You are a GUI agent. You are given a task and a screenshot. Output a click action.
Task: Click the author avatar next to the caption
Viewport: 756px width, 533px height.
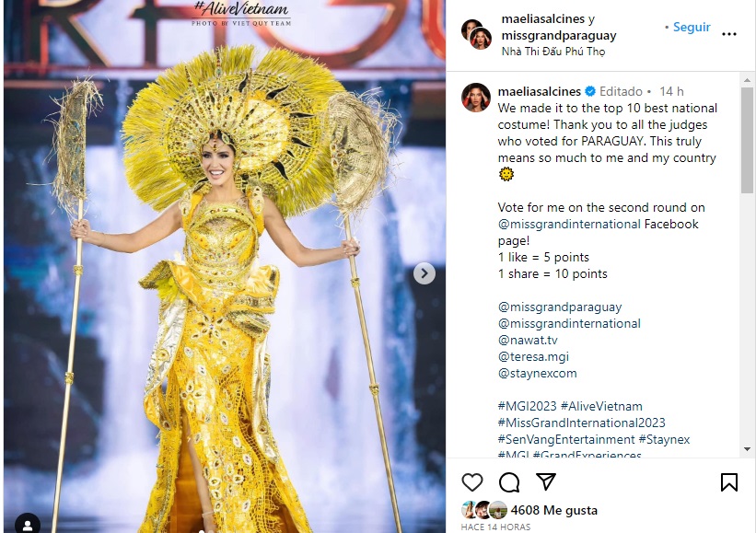tap(476, 98)
